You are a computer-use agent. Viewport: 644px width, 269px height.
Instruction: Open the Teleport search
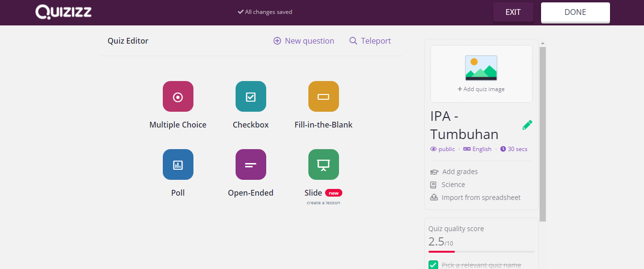click(x=370, y=41)
